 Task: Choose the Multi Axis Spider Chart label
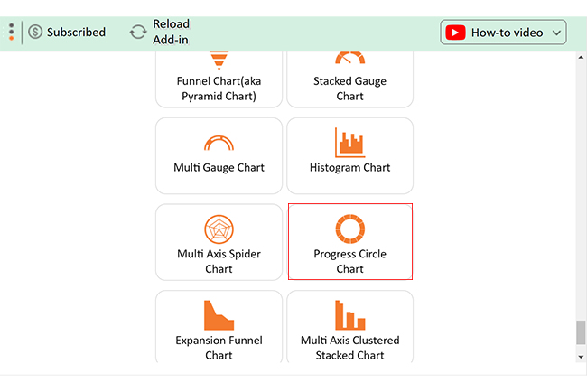click(219, 261)
